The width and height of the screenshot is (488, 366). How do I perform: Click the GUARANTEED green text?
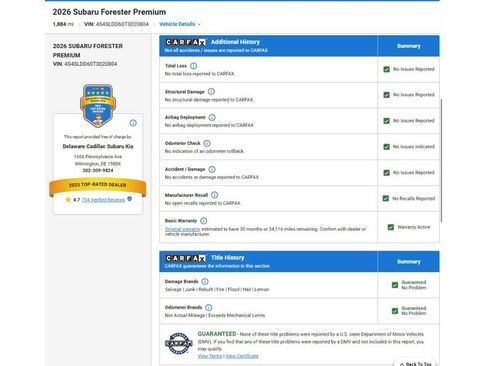(x=217, y=334)
